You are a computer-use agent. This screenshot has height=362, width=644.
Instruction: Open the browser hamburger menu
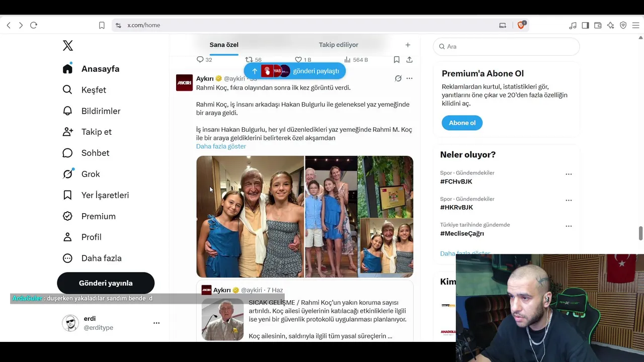pos(635,25)
